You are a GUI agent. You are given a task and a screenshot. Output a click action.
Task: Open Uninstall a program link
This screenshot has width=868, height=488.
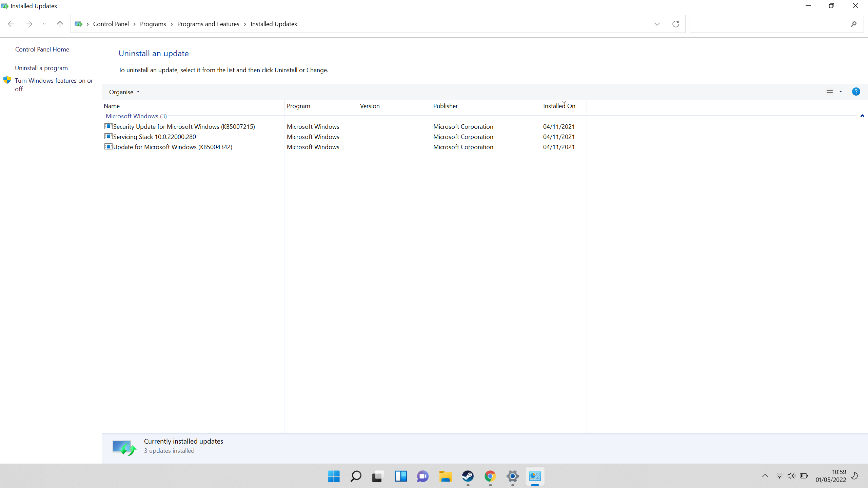(x=41, y=68)
